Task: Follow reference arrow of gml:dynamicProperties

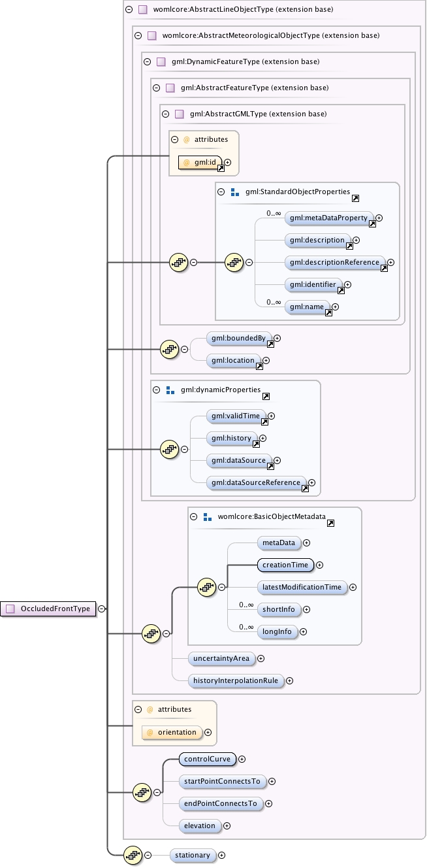Action: point(266,396)
